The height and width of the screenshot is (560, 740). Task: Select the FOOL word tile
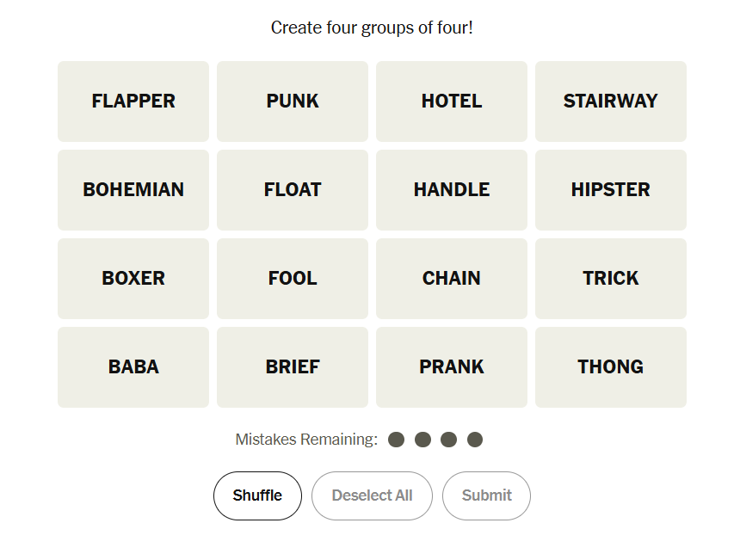click(293, 279)
